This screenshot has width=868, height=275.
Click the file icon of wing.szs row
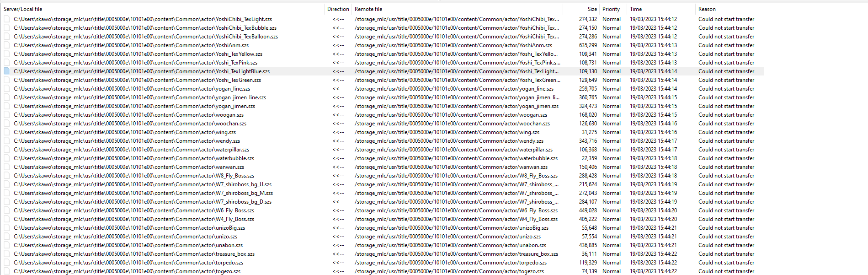coord(7,132)
